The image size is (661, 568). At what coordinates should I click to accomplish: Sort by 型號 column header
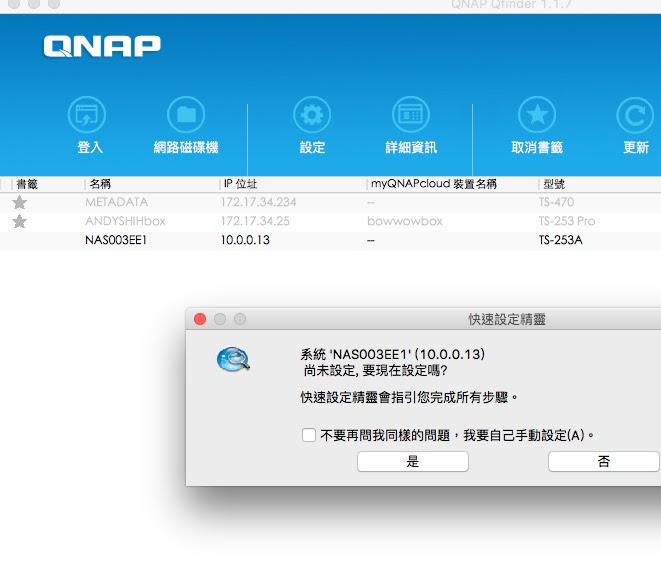coord(554,184)
